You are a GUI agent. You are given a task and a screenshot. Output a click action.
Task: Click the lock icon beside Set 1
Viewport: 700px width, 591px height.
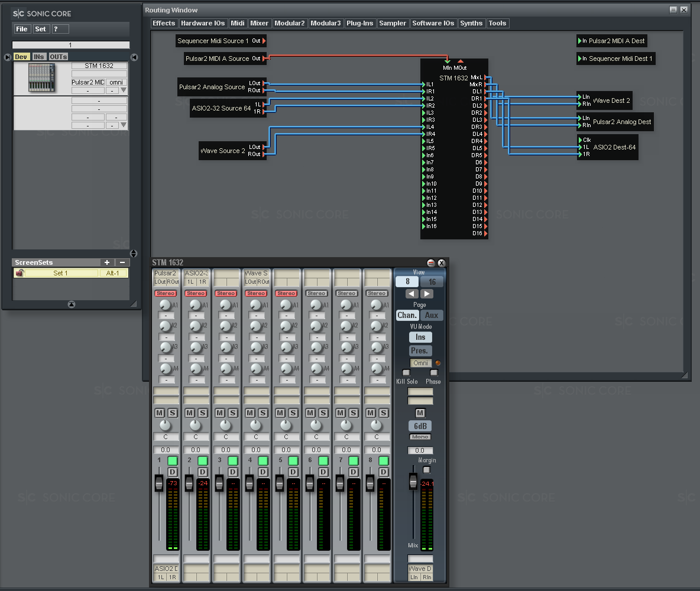click(x=19, y=272)
